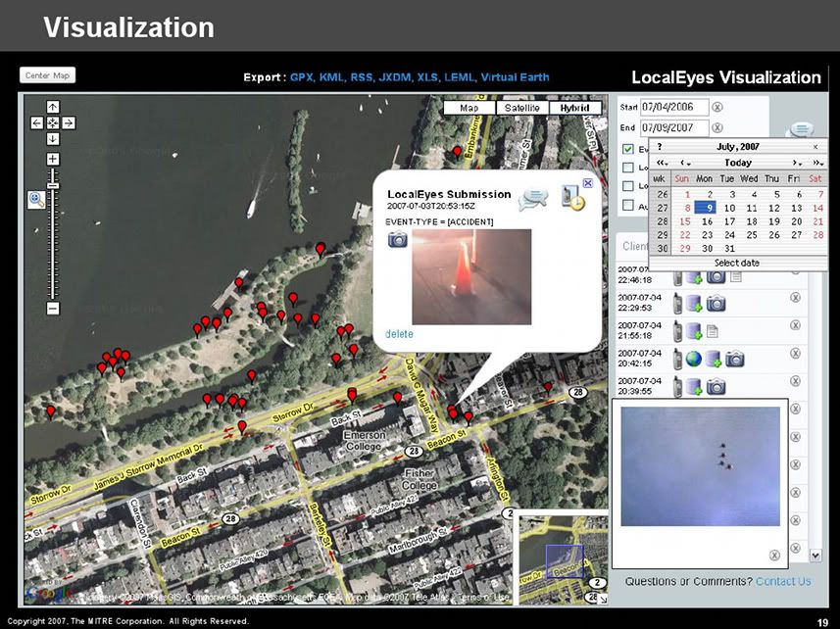Zoom out with the minus button
840x629 pixels.
tap(53, 309)
